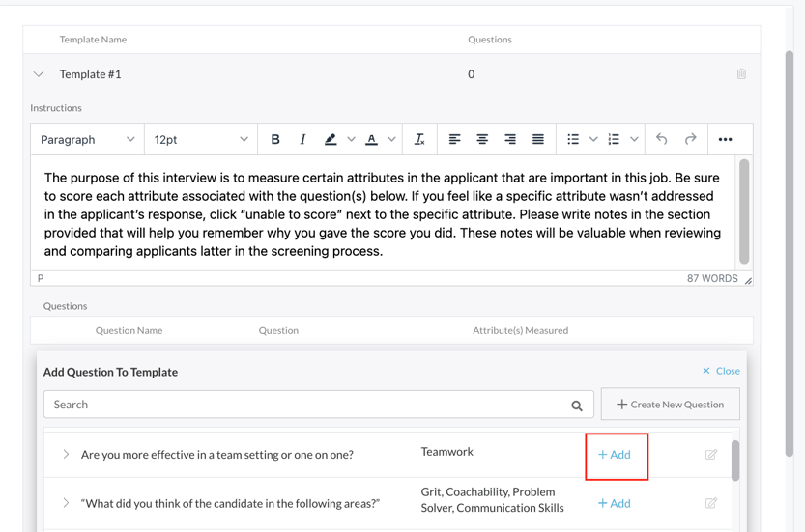
Task: Click the highlight color pen icon
Action: coord(331,140)
